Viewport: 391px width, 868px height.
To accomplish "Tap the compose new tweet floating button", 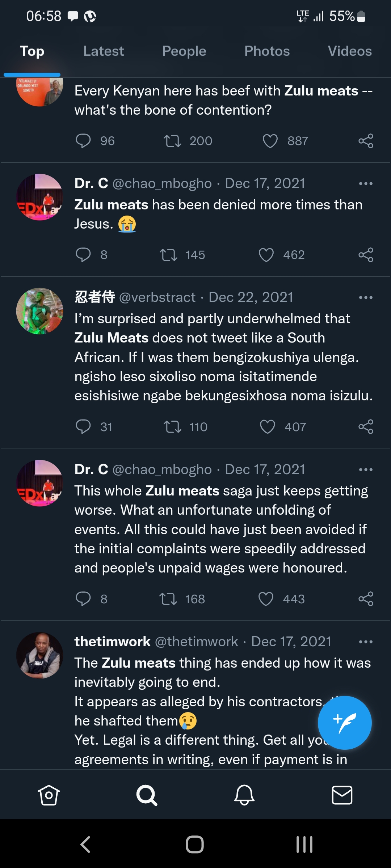I will [x=344, y=722].
